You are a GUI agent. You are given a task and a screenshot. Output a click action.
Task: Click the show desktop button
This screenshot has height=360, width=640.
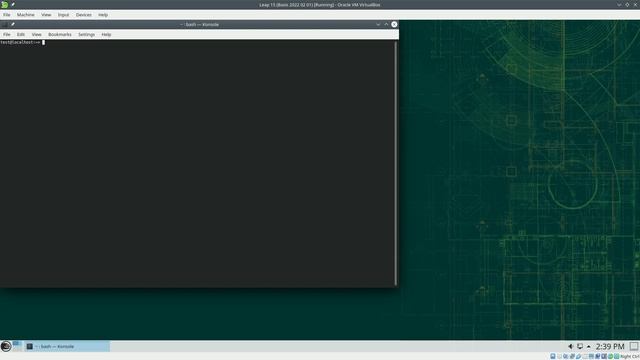tap(633, 346)
